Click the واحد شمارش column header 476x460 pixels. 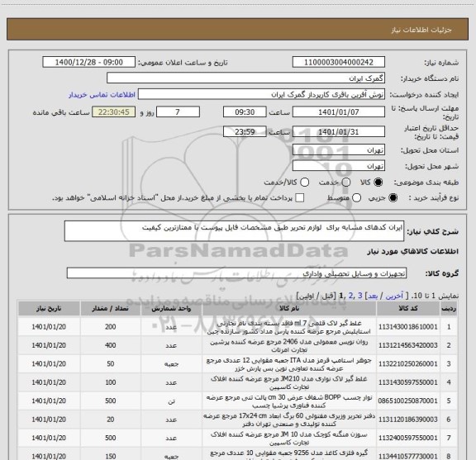(x=171, y=308)
